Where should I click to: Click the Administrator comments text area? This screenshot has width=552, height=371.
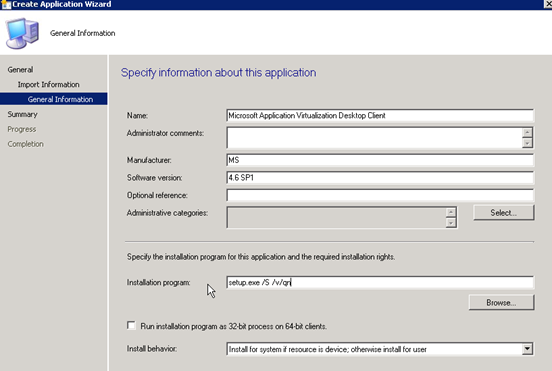pos(375,138)
